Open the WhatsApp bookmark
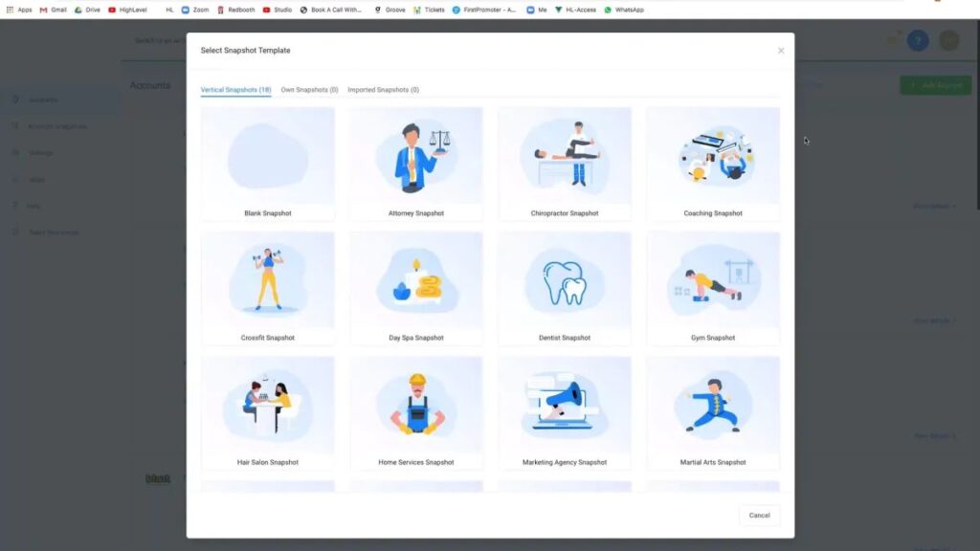 (x=624, y=10)
